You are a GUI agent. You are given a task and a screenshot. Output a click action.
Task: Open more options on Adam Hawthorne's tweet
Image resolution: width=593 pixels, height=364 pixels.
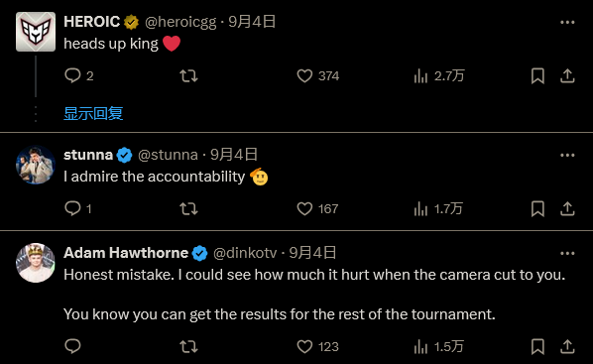coord(567,253)
